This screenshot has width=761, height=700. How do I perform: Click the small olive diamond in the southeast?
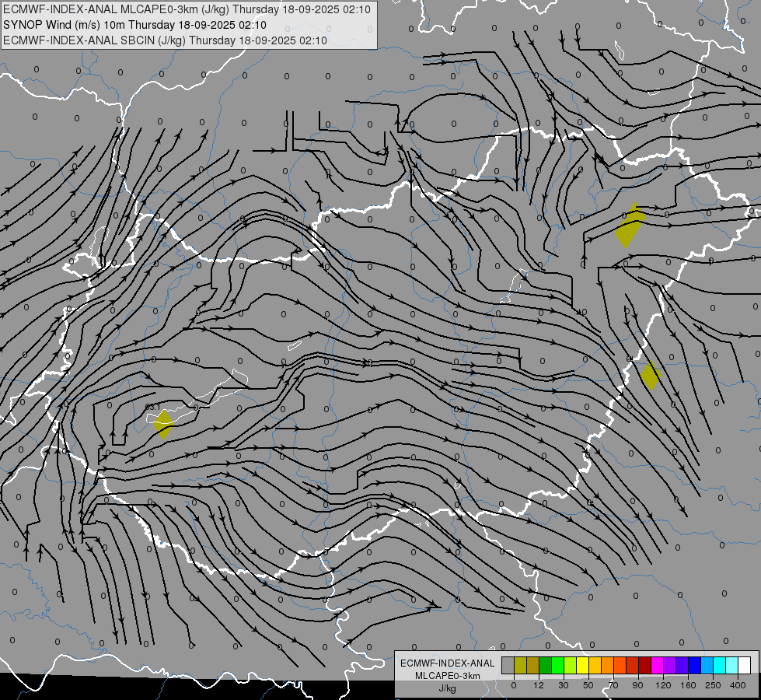651,376
